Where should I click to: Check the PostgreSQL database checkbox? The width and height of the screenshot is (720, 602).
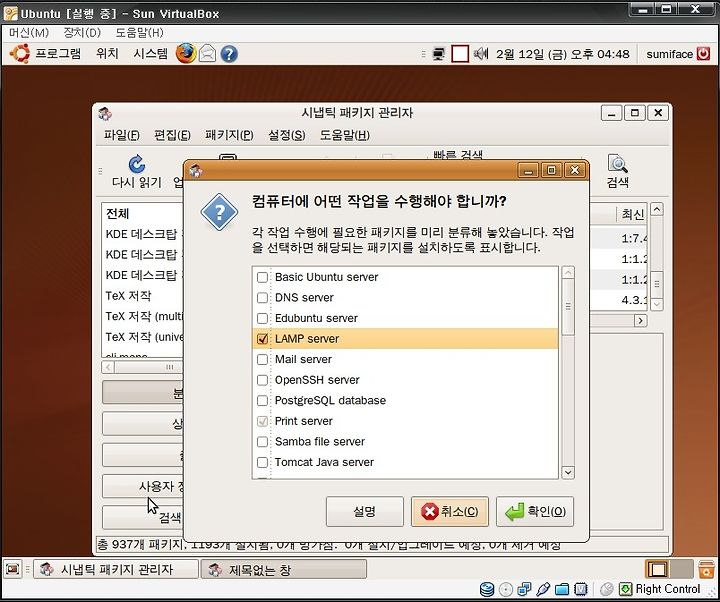click(262, 400)
